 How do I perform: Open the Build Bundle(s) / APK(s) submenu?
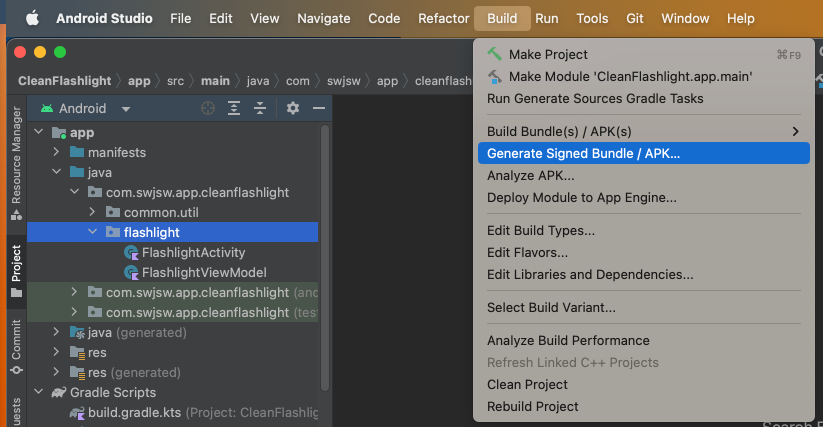point(643,132)
